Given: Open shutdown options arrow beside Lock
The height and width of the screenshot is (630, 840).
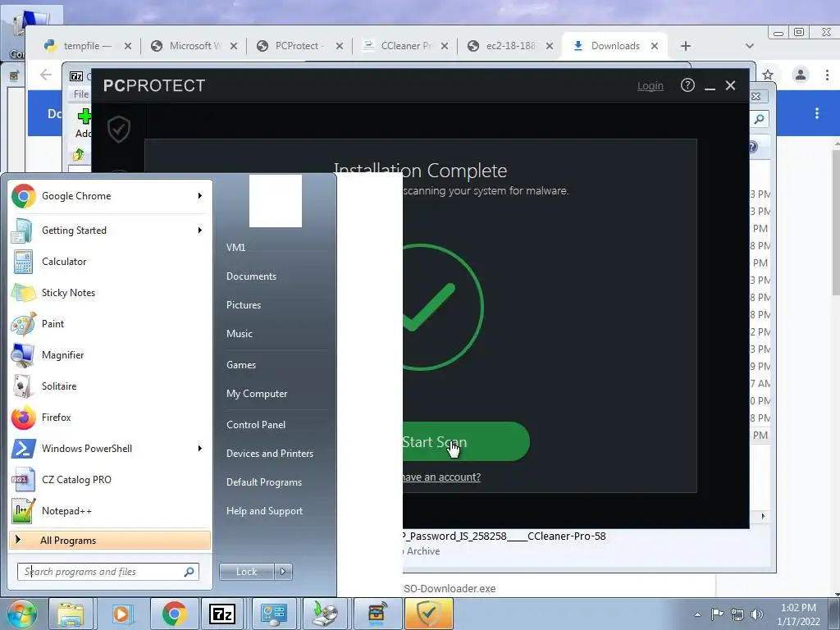Looking at the screenshot, I should (x=283, y=572).
